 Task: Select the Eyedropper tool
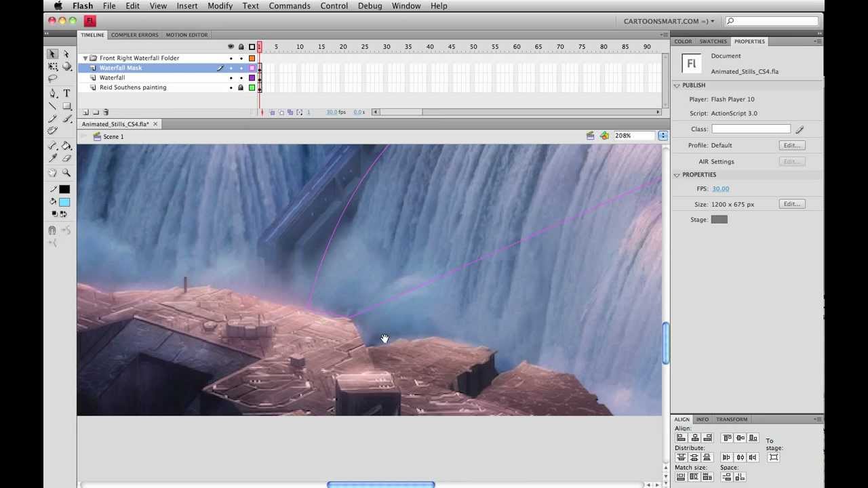pos(53,158)
